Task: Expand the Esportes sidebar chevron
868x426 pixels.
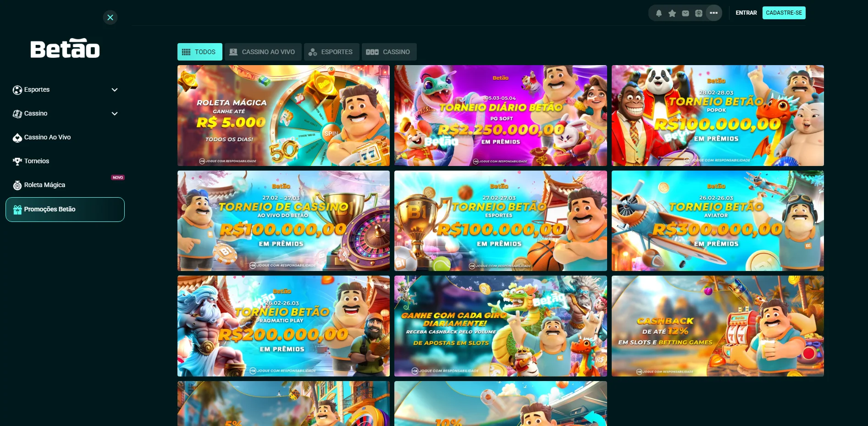Action: [x=115, y=90]
